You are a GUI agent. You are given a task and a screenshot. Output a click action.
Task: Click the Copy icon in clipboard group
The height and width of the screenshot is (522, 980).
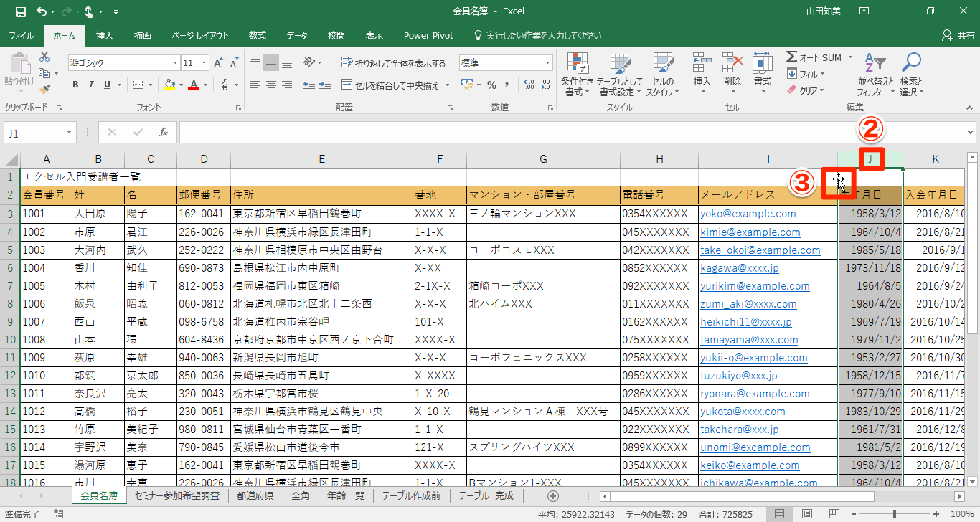[x=44, y=73]
